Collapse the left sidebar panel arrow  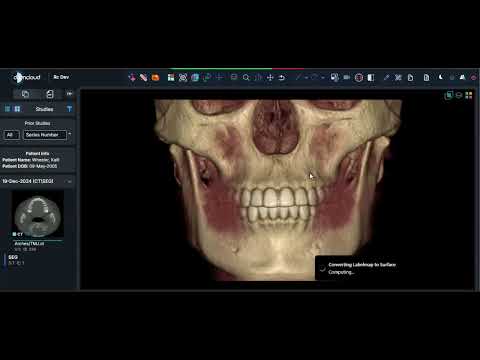point(69,94)
